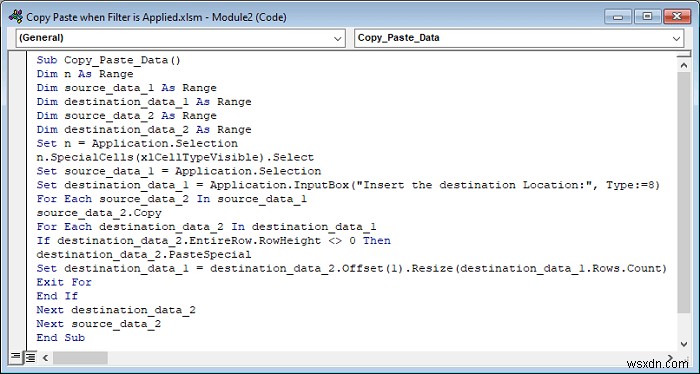700x374 pixels.
Task: Switch to Full Module View button
Action: click(x=30, y=357)
